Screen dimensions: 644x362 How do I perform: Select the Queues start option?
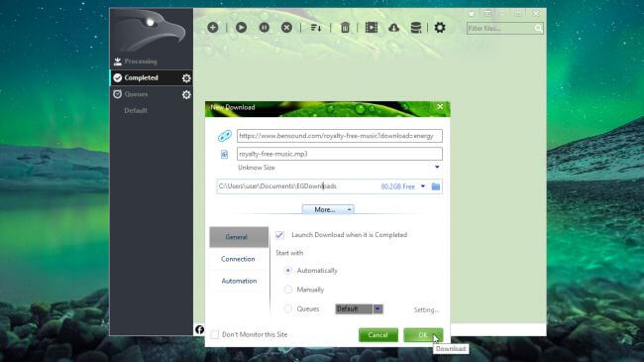tap(288, 308)
